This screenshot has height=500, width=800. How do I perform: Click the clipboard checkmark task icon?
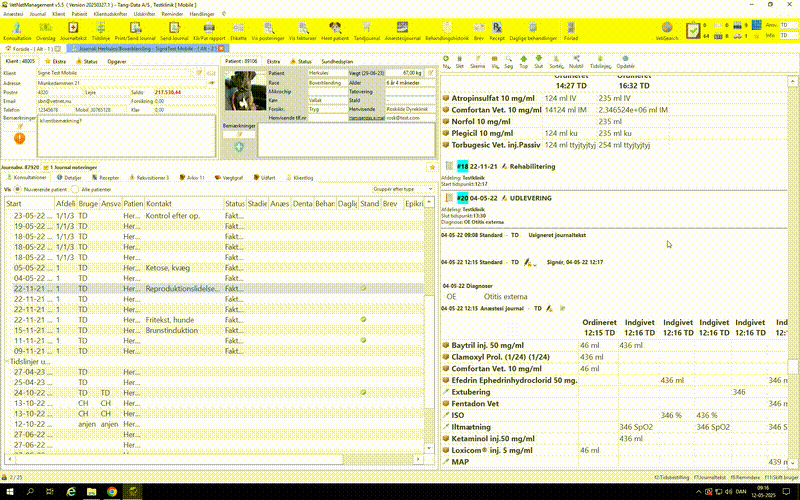tap(693, 31)
